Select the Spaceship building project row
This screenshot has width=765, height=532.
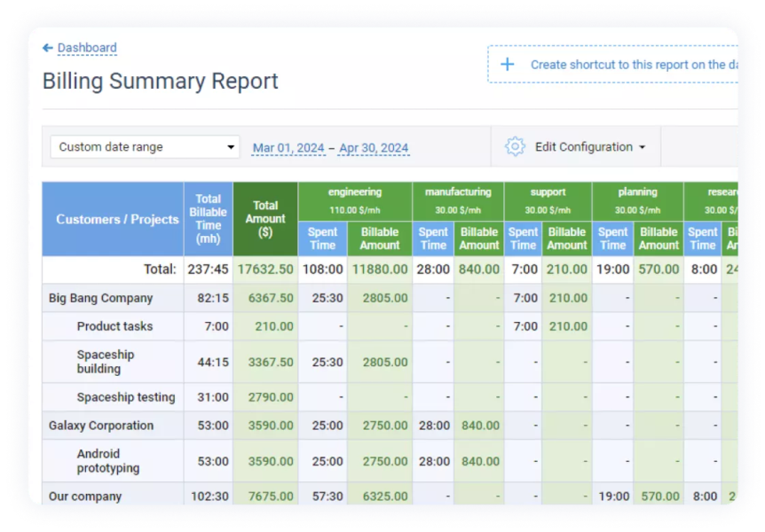point(106,362)
